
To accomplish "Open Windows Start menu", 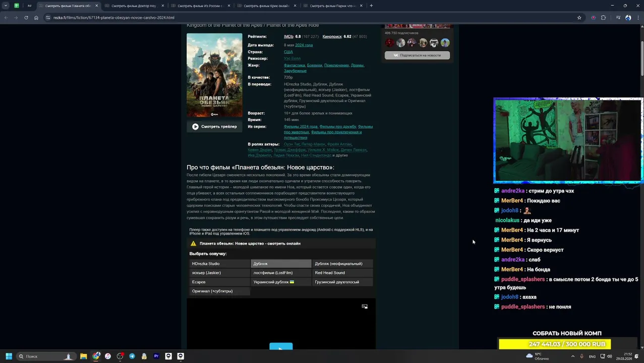I will (x=9, y=356).
